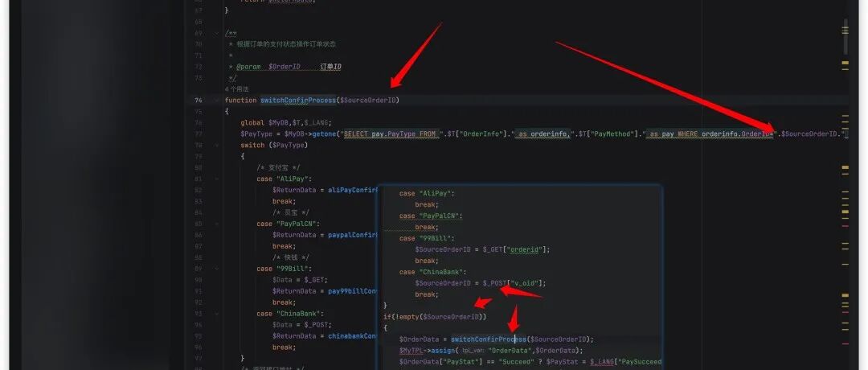The height and width of the screenshot is (370, 868).
Task: Click the "$Data = $_GET;" line
Action: pos(300,280)
